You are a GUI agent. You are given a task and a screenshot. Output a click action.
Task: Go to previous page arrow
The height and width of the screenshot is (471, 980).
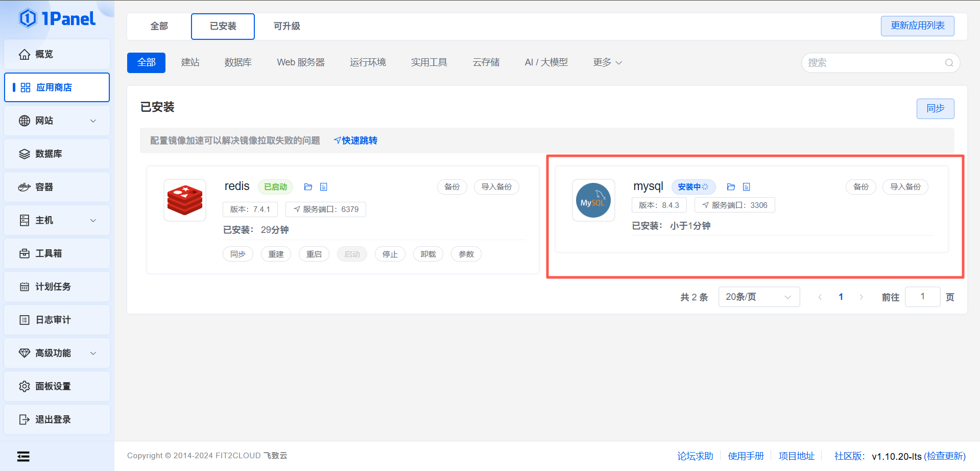point(820,297)
